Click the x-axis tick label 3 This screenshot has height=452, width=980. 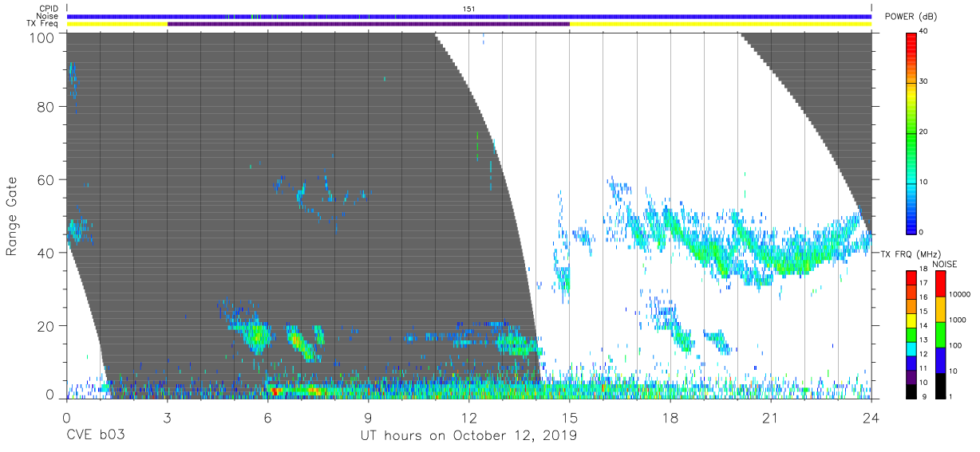click(x=167, y=417)
